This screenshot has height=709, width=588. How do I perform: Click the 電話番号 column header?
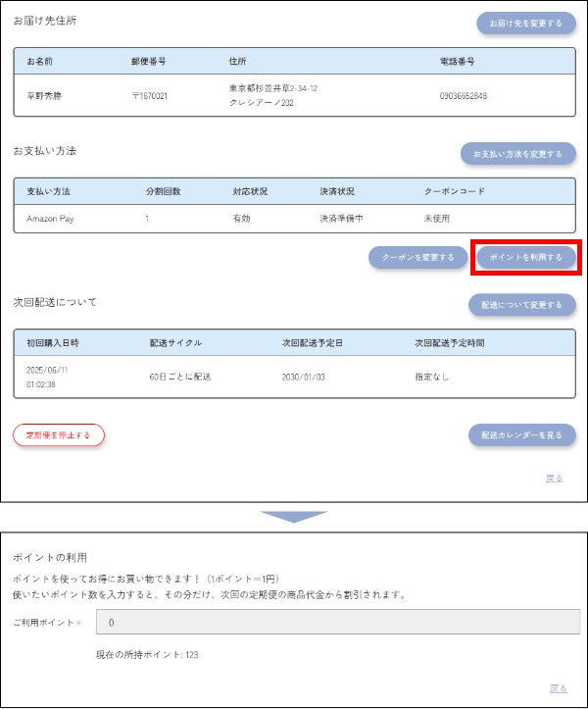pyautogui.click(x=457, y=61)
